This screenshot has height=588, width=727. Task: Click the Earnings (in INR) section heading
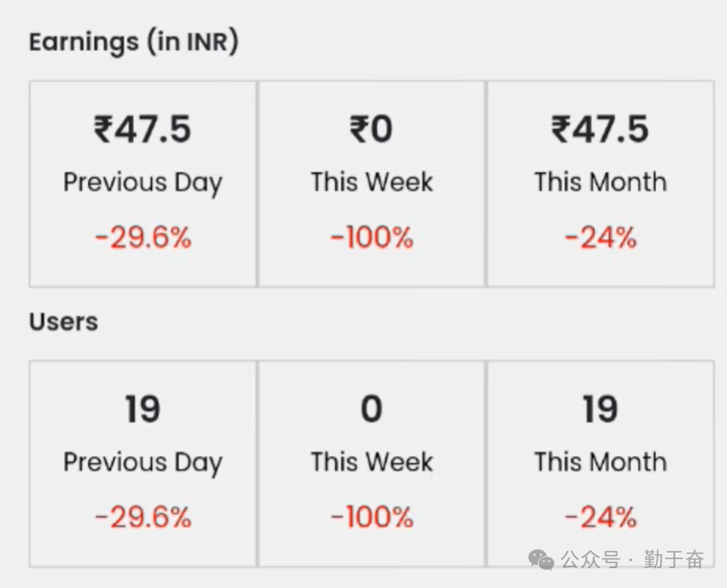133,42
